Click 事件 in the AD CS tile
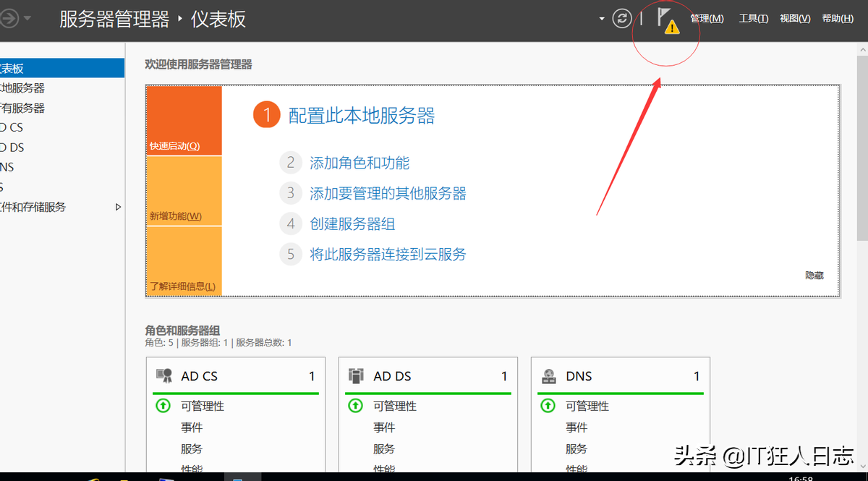 pos(192,427)
